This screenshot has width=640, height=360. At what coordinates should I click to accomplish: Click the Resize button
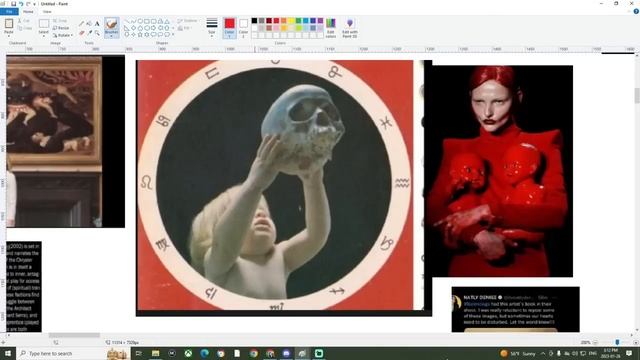click(x=61, y=28)
